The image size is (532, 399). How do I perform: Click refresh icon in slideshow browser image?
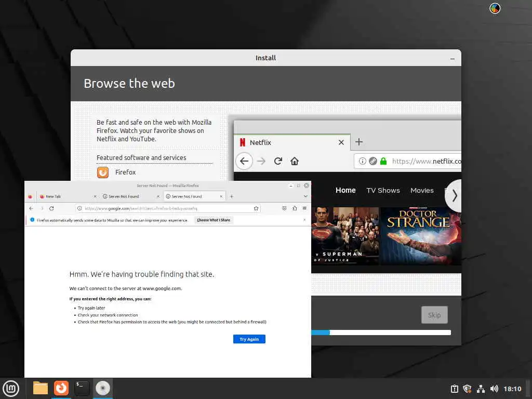(x=278, y=161)
